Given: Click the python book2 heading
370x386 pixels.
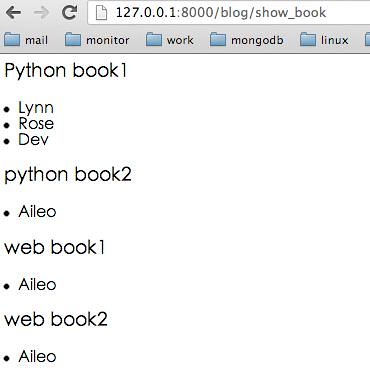Looking at the screenshot, I should pos(68,175).
